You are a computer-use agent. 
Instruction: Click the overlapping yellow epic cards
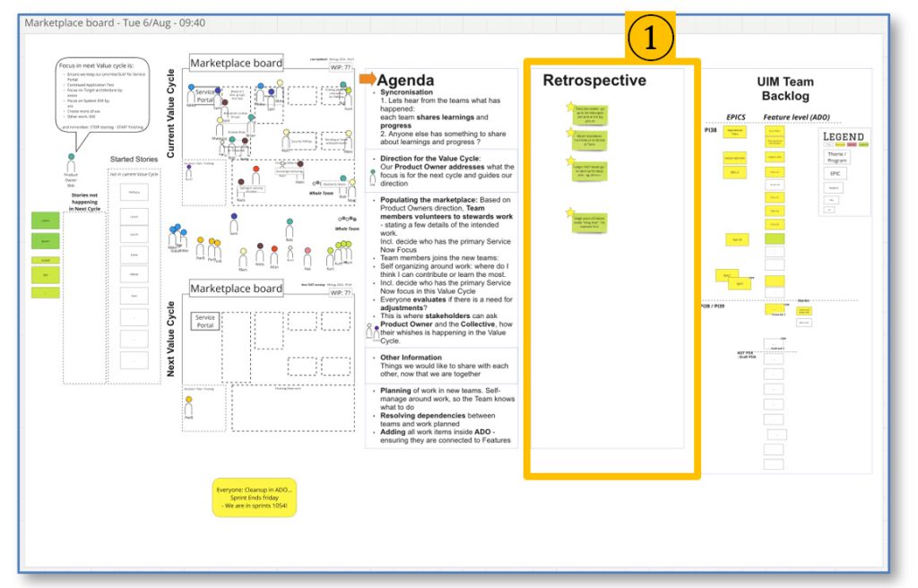coord(733,280)
